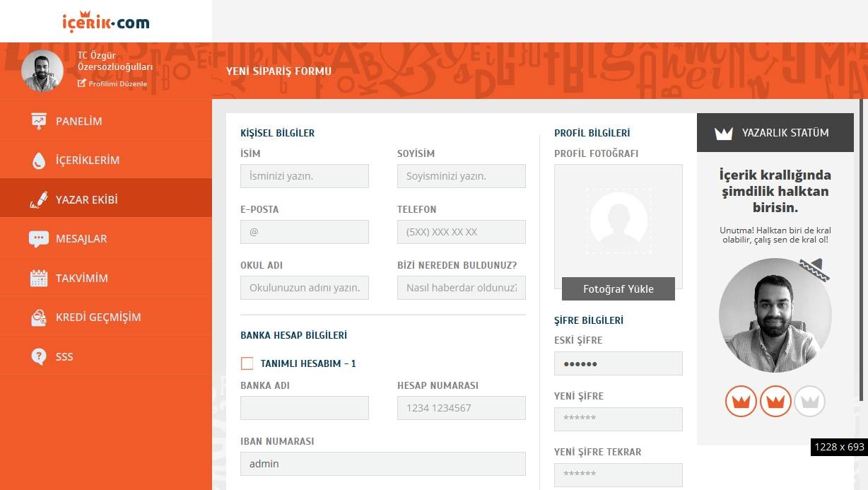Enable the Tanımlı Hesabım - 1 checkbox
Image resolution: width=868 pixels, height=490 pixels.
point(247,363)
